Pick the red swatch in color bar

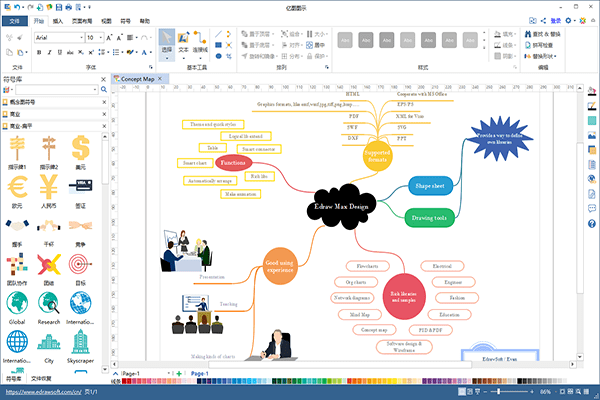click(124, 381)
